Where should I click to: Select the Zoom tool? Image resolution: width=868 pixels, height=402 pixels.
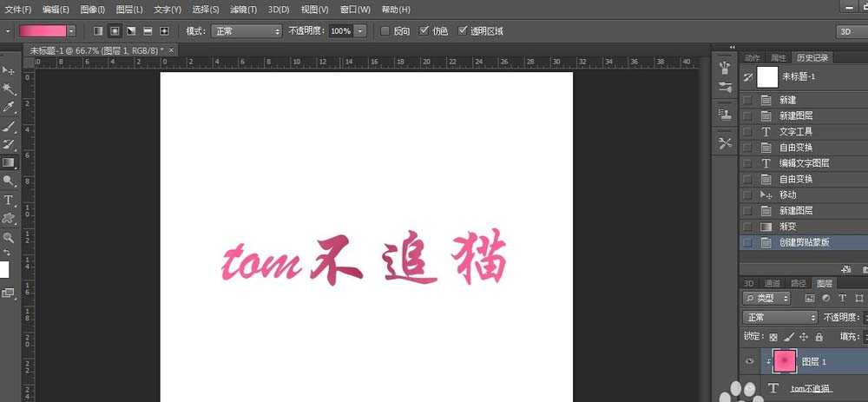click(x=9, y=237)
